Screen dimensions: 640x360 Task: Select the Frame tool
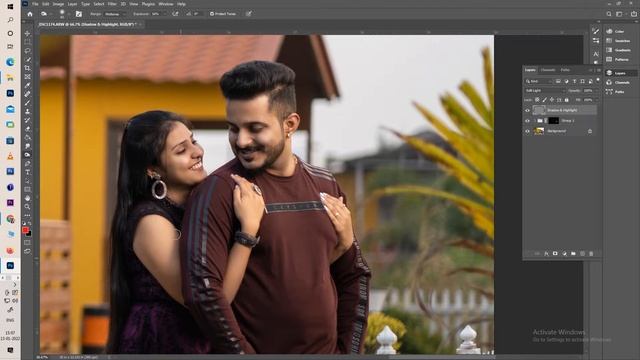point(28,77)
